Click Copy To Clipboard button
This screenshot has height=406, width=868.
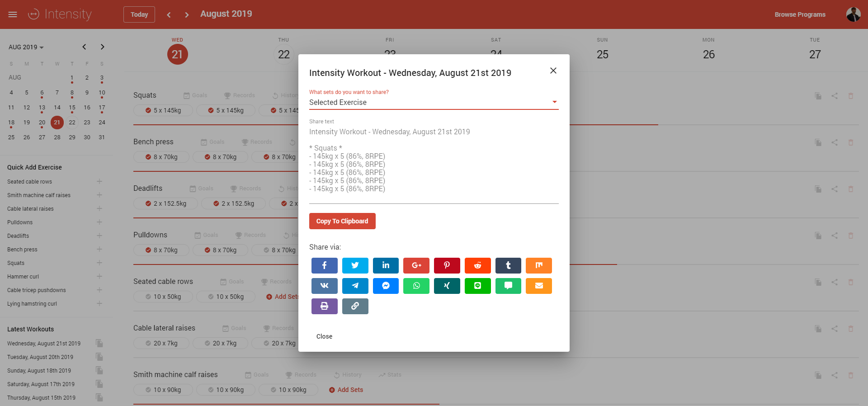(x=342, y=221)
